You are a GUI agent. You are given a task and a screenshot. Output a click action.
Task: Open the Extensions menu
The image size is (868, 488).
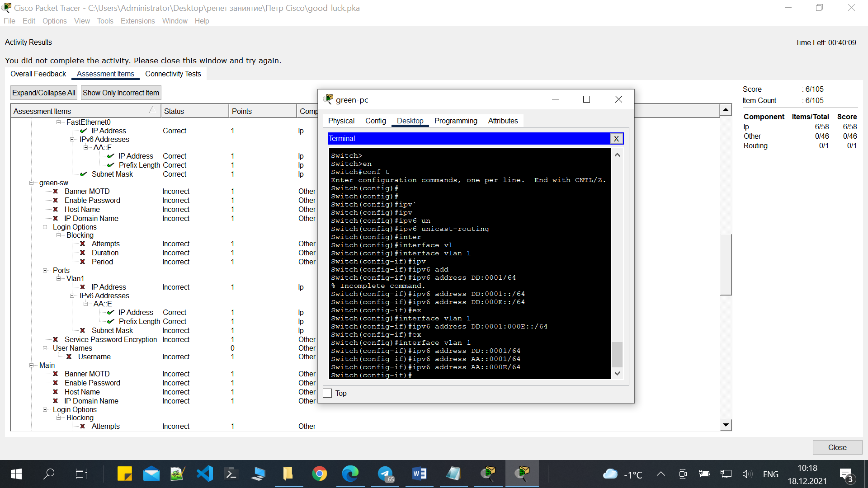tap(137, 21)
